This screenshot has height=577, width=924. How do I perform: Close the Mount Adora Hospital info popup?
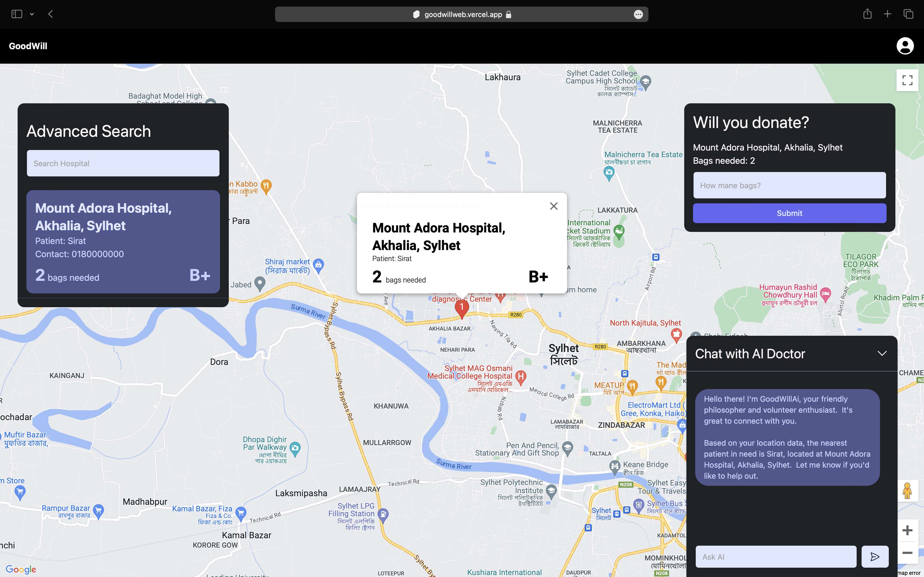pos(554,206)
